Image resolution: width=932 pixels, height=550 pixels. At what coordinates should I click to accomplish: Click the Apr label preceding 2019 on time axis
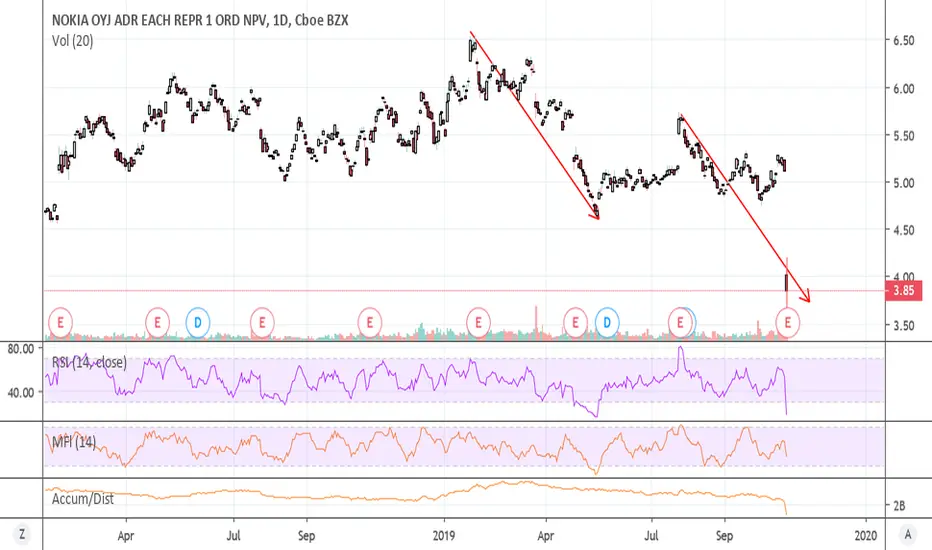pos(125,536)
